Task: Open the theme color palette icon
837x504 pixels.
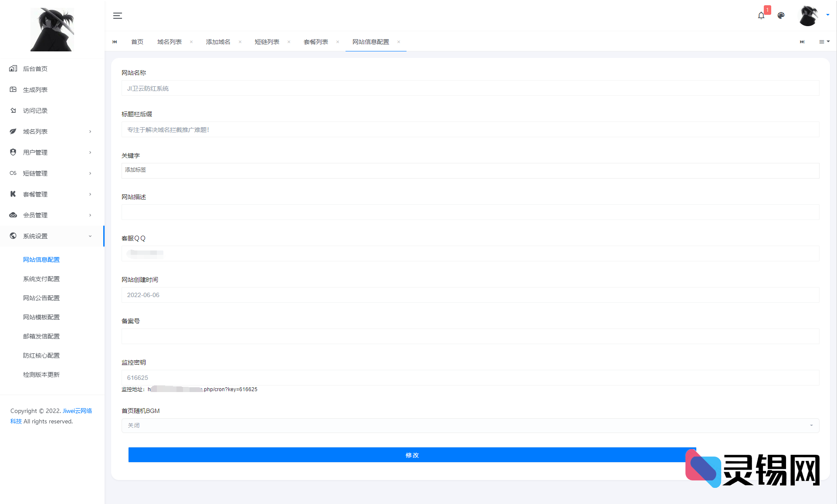Action: click(781, 16)
